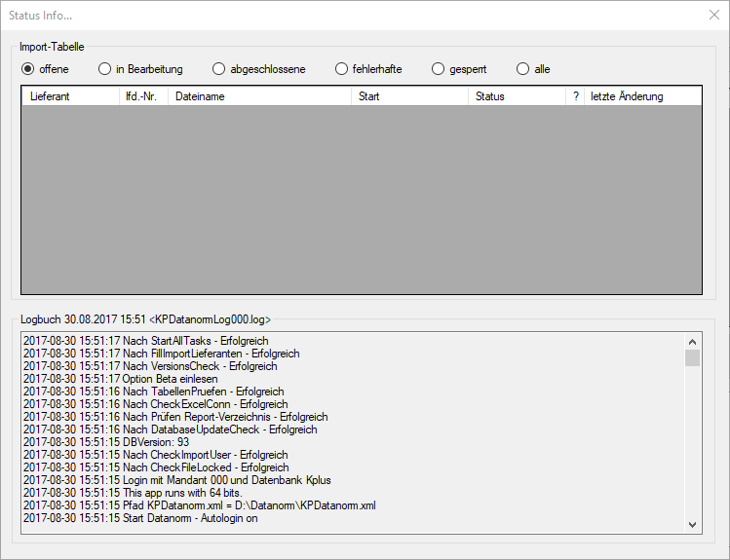Click the logbook scrollbar up arrow

pos(692,342)
